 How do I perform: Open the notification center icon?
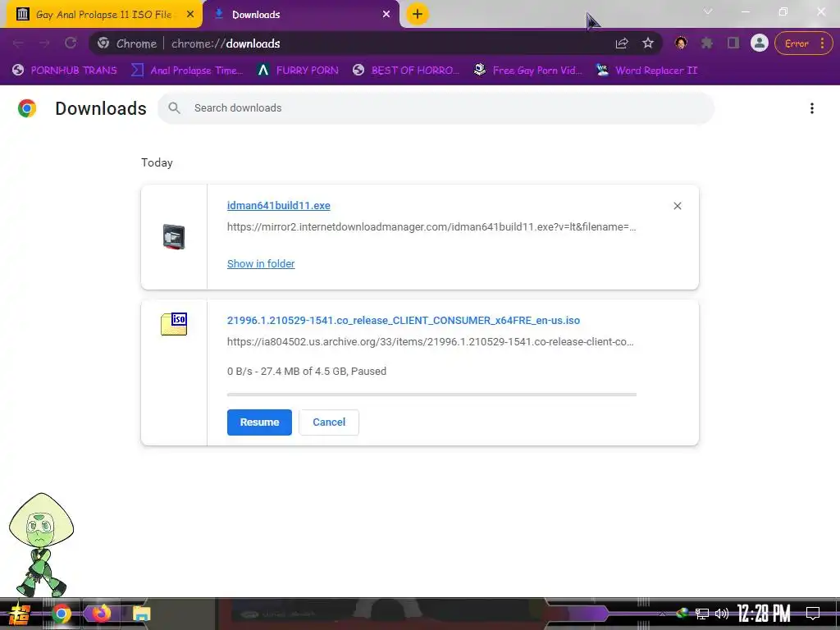813,614
